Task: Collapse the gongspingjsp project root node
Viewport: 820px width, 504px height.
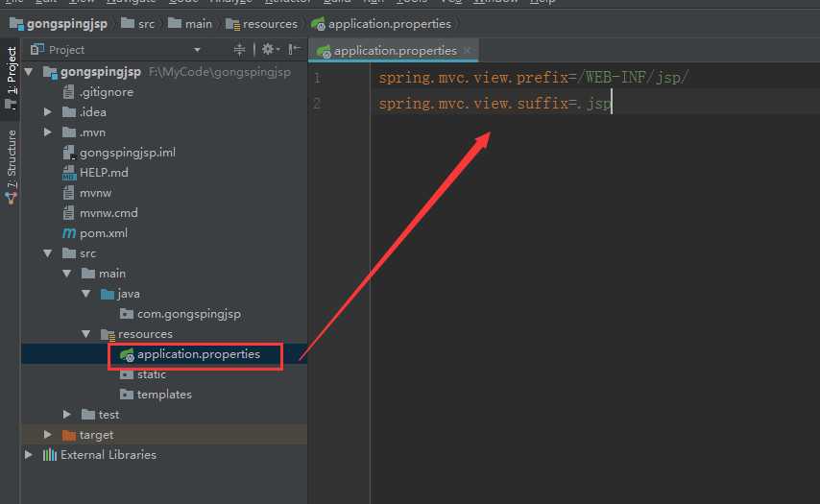Action: pos(29,72)
